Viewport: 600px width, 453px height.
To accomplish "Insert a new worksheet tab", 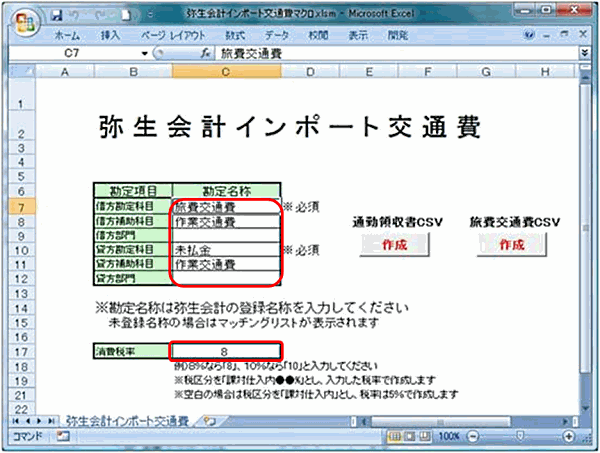I will point(210,421).
